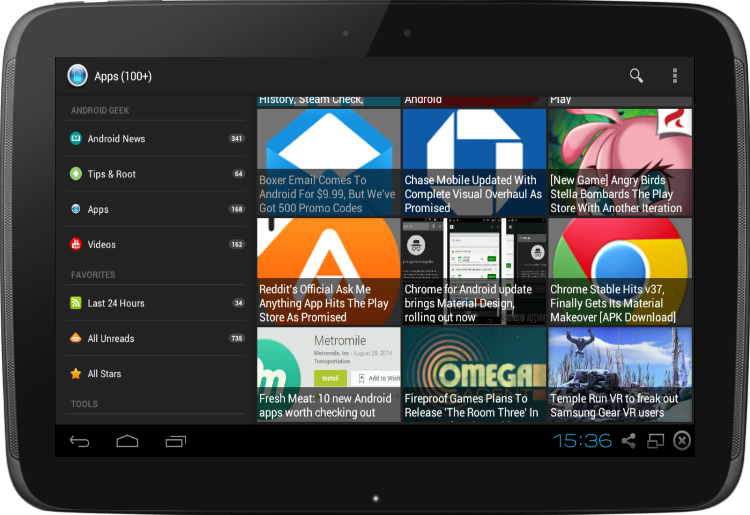
Task: Open Fresh Meat 10 new apps article
Action: (x=329, y=374)
